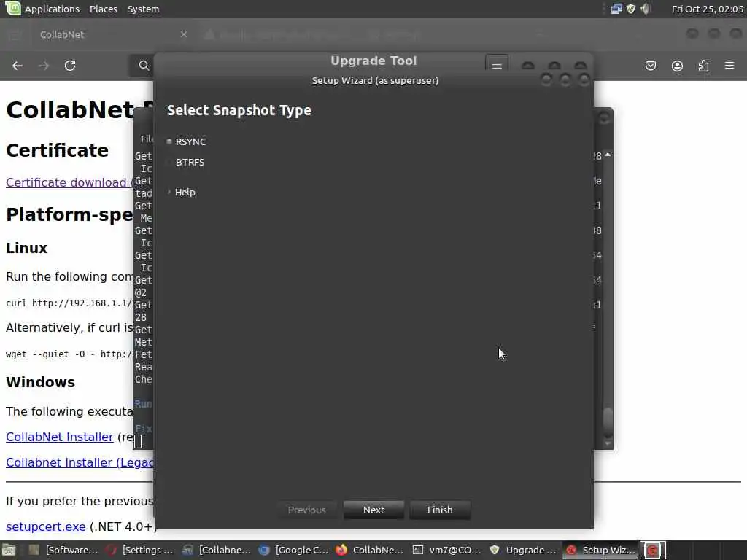This screenshot has width=747, height=560.
Task: Open the Upgrade Tool hamburger menu
Action: pos(496,65)
